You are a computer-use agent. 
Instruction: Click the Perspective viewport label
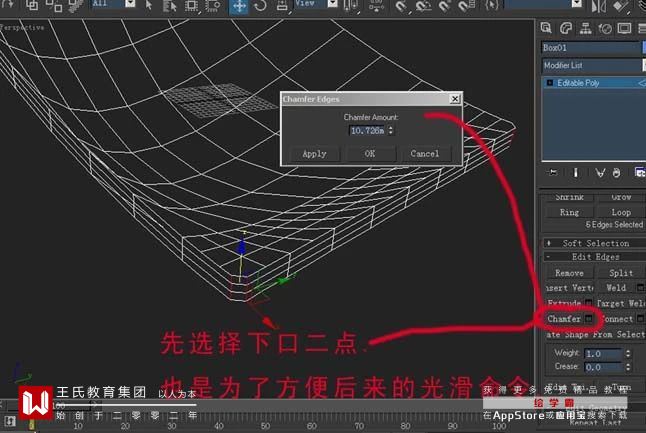[x=22, y=27]
